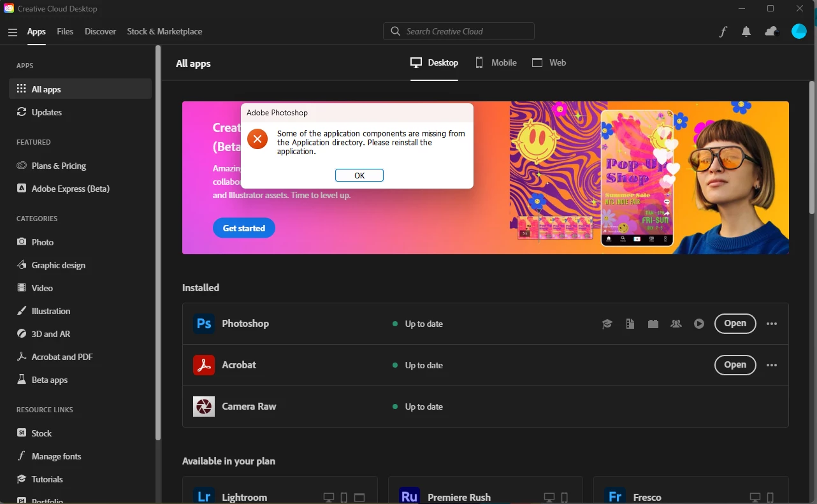817x504 pixels.
Task: Click the Lightroom desktop platform icon
Action: tap(329, 497)
